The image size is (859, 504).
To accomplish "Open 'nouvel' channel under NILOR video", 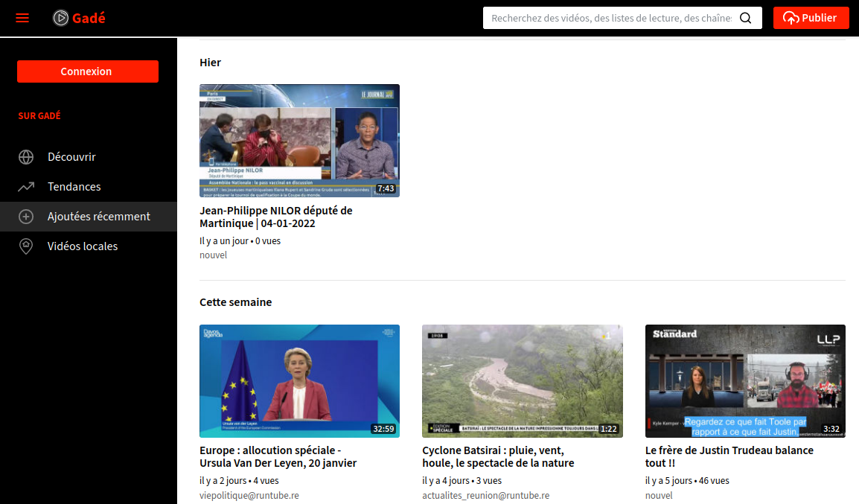I will point(213,255).
